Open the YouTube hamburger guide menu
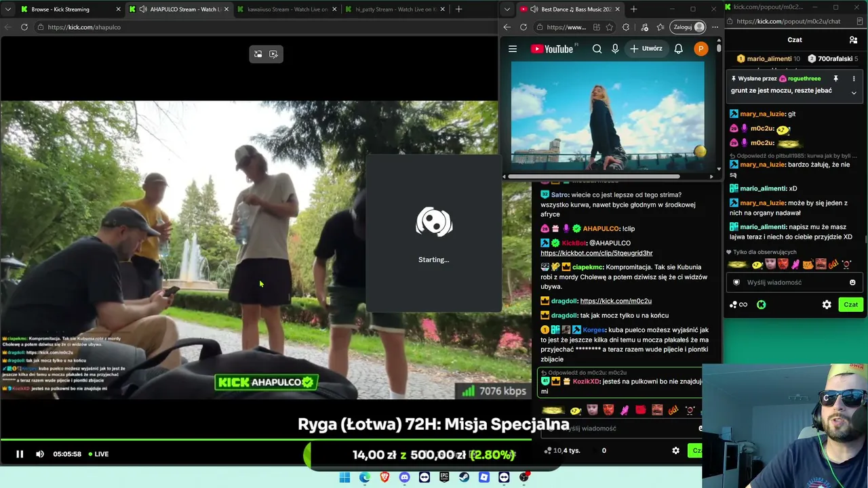 click(x=513, y=49)
